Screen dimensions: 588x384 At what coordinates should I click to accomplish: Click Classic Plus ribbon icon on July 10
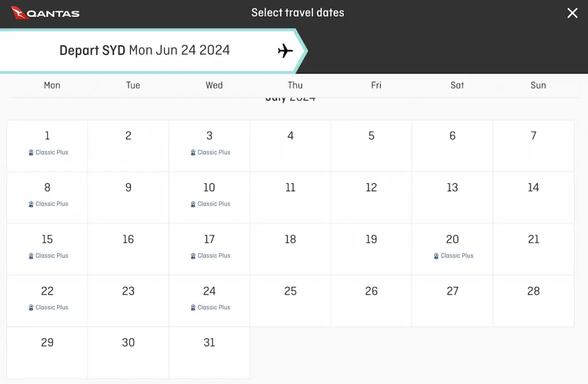193,204
